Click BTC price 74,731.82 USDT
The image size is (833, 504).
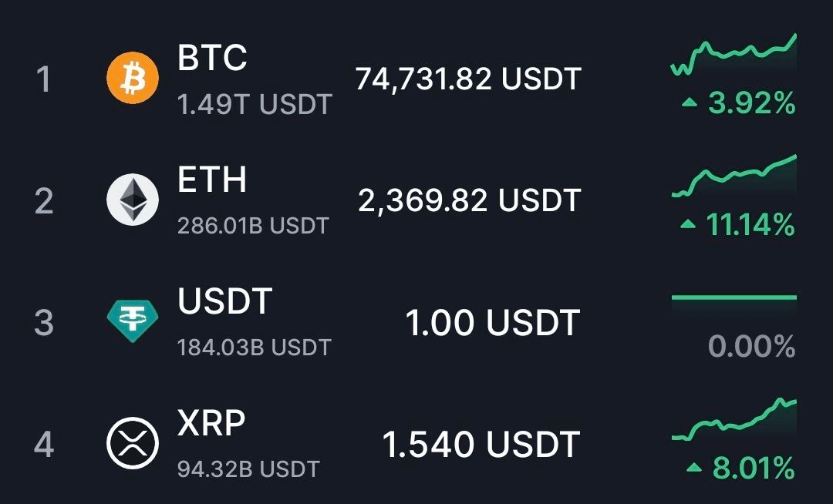[x=467, y=79]
